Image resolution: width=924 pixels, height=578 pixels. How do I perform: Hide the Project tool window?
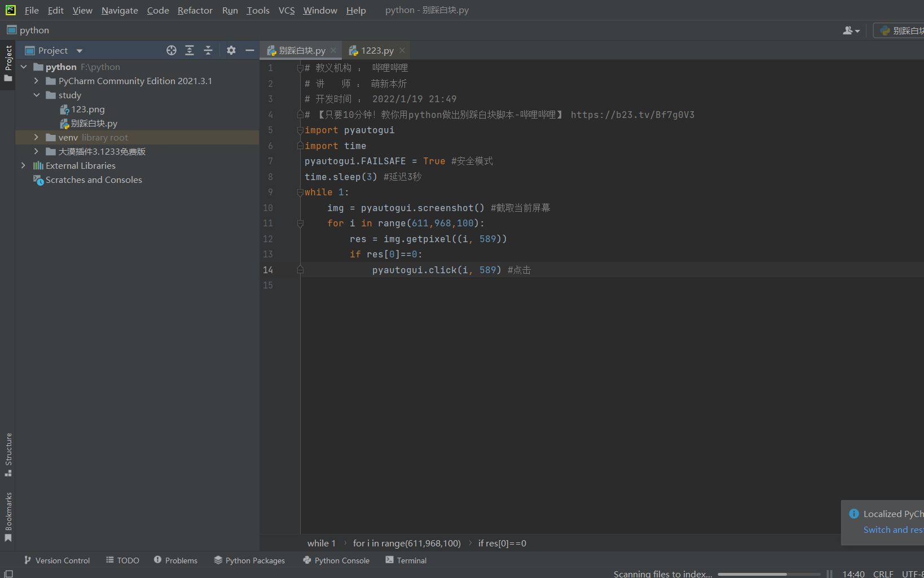(249, 50)
